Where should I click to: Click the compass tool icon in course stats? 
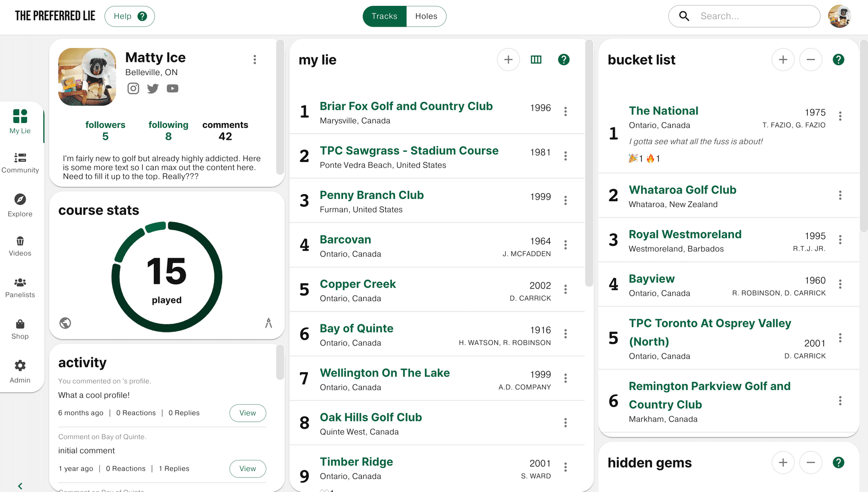pyautogui.click(x=269, y=323)
